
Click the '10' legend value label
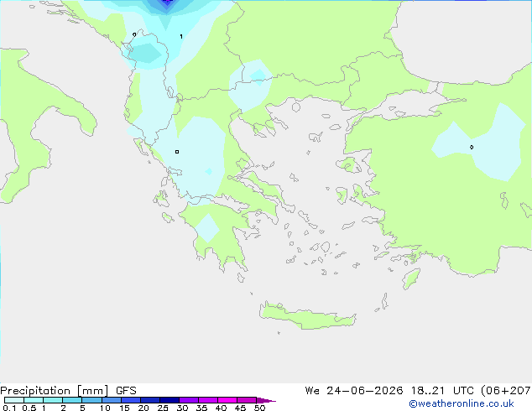(x=105, y=408)
